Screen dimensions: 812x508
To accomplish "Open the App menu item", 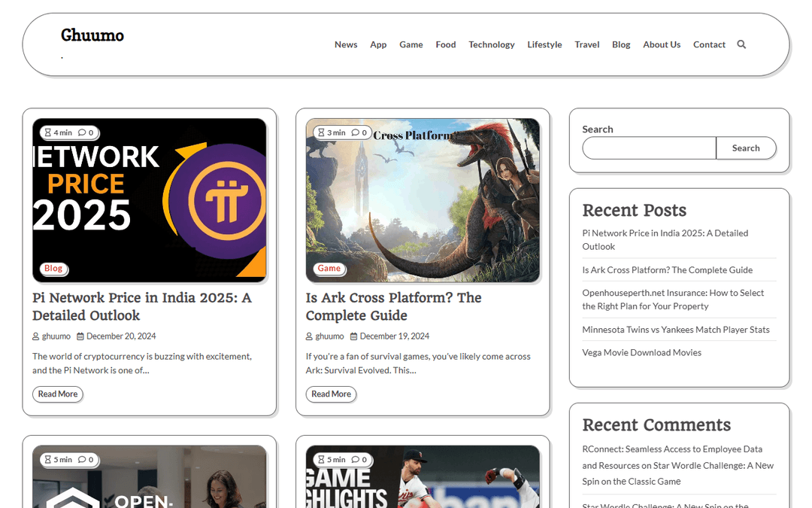I will tap(378, 44).
